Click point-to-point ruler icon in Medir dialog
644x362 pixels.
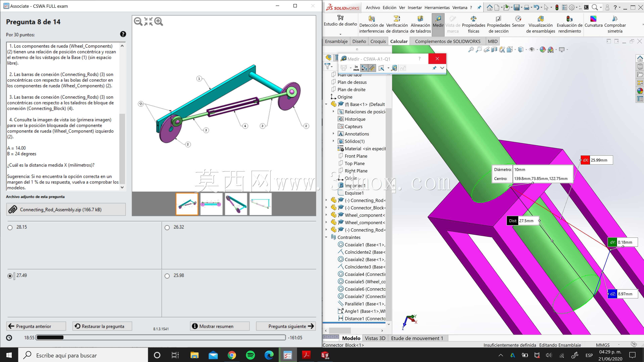372,68
